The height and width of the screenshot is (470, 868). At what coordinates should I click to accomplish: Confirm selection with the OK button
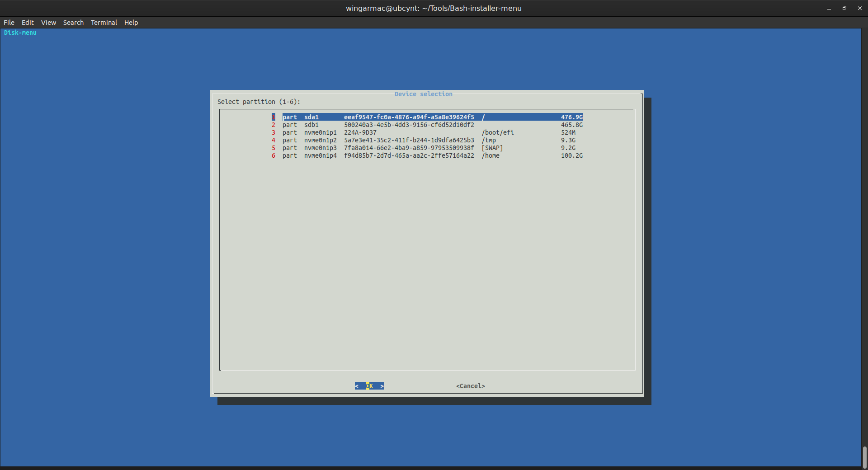(x=369, y=386)
